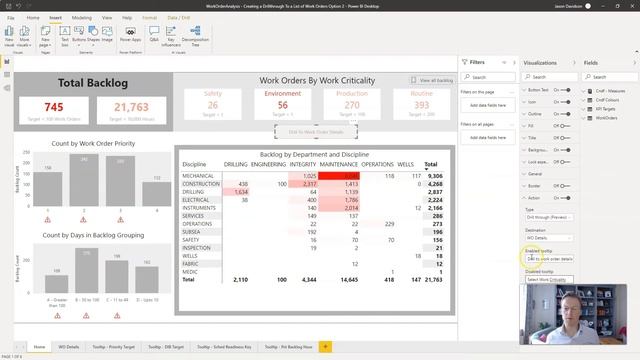Add a New page
640x360 pixels.
click(45, 36)
